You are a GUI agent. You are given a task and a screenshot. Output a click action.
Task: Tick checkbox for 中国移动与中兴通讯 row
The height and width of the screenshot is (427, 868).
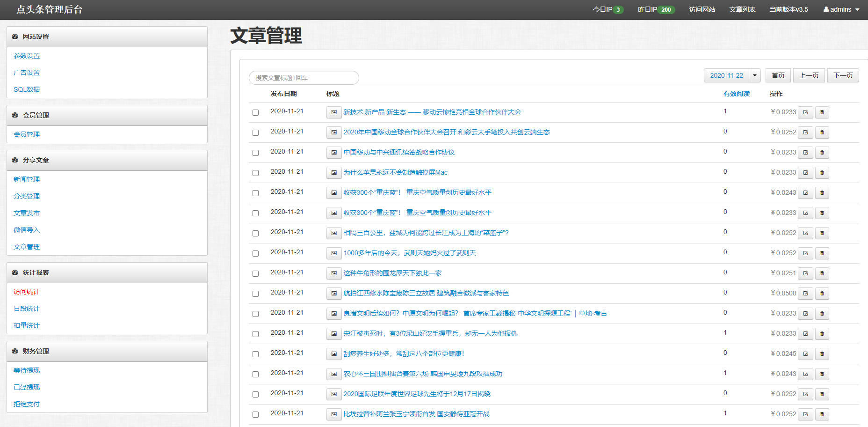(255, 153)
